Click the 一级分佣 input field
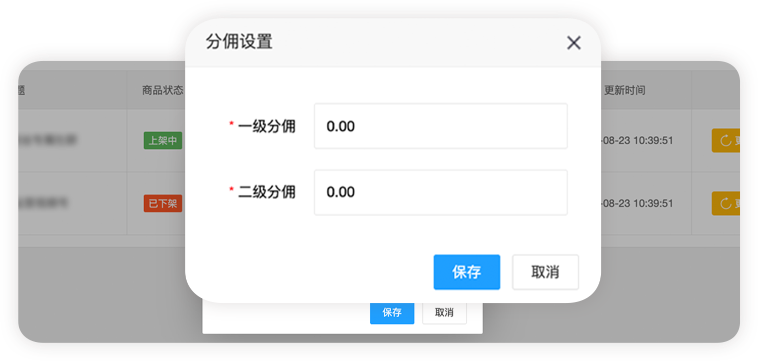 441,126
